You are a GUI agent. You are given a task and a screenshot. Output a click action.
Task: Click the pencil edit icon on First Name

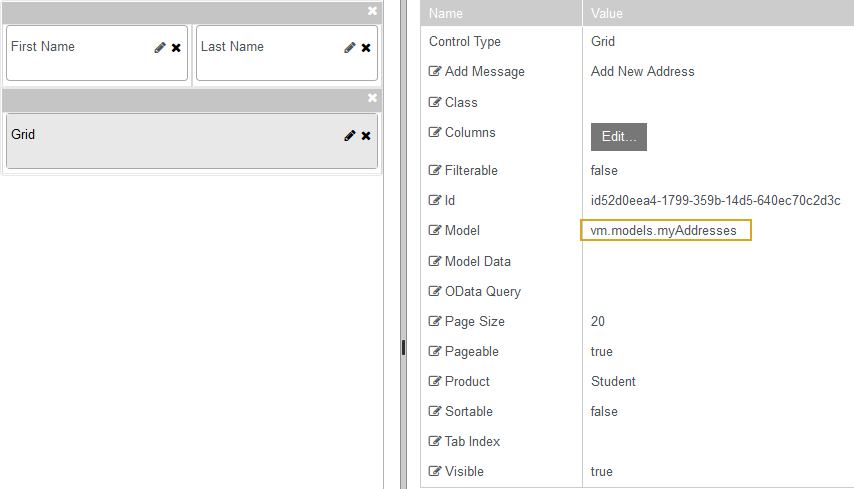[160, 48]
